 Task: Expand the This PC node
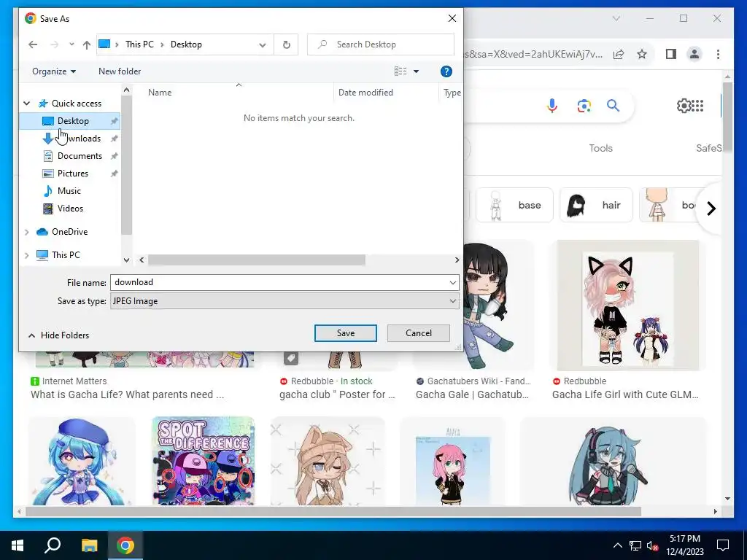coord(27,255)
